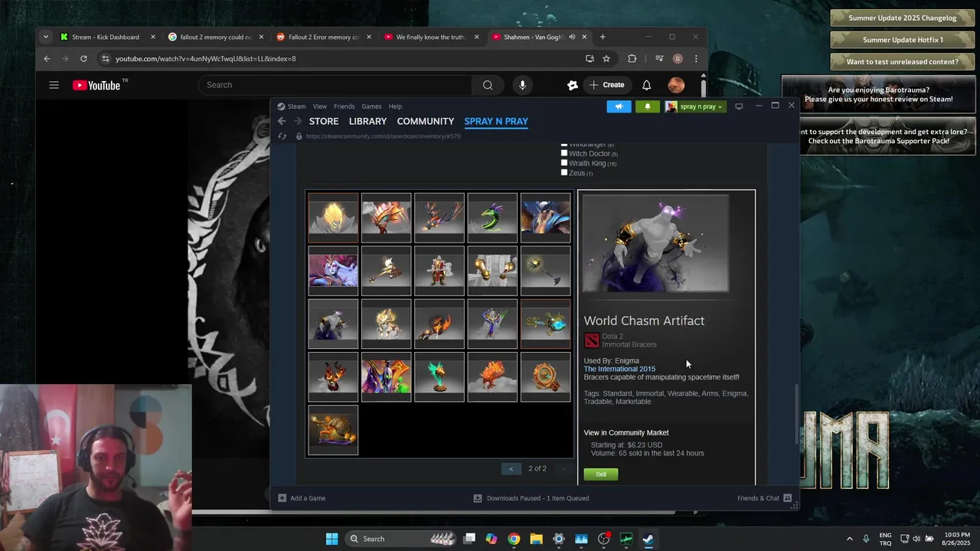The image size is (980, 551).
Task: Go back in Chrome browser
Action: (x=47, y=58)
